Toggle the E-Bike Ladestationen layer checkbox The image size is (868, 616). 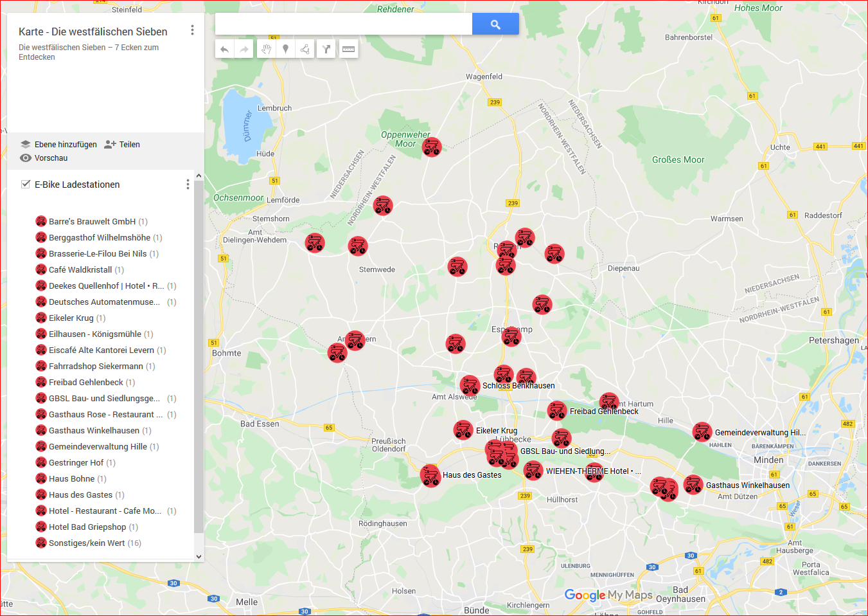(x=26, y=184)
